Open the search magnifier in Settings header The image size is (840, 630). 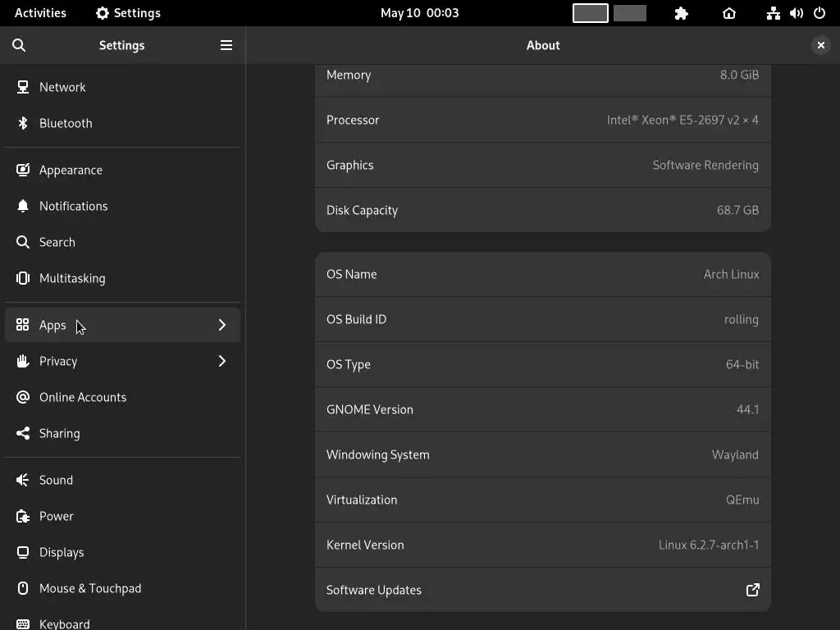[x=19, y=45]
